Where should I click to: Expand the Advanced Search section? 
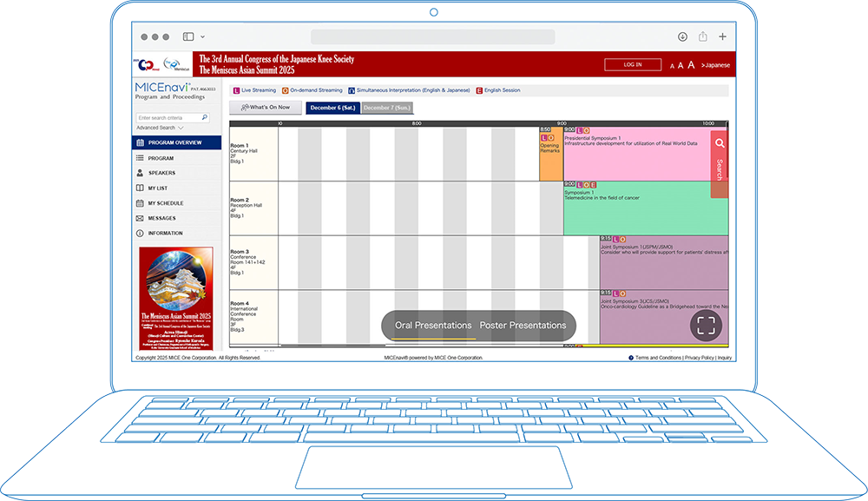(x=160, y=128)
